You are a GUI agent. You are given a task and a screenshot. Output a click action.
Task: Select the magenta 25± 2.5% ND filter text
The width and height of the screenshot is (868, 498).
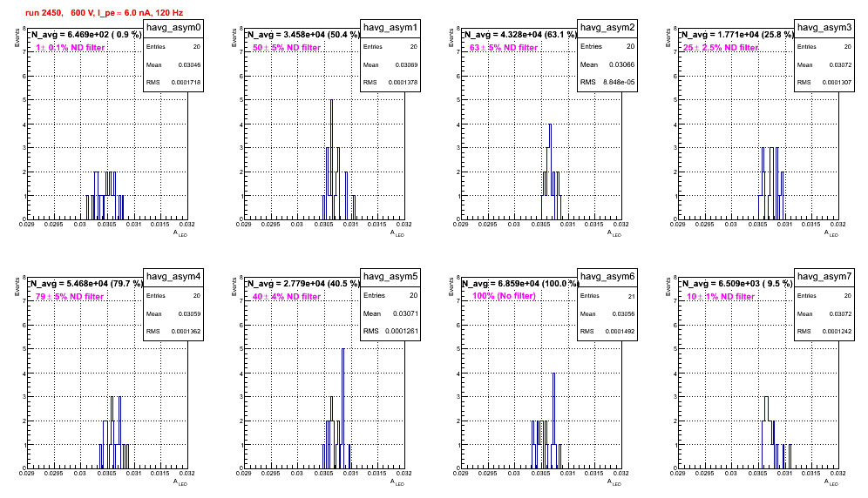tap(721, 48)
